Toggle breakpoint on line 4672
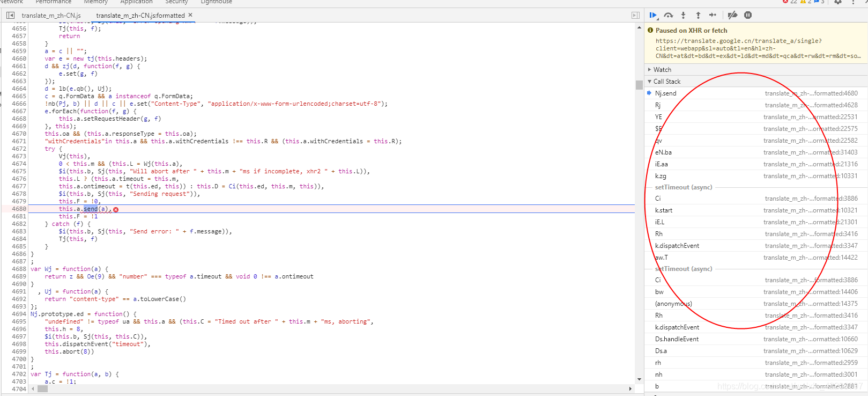 click(19, 149)
